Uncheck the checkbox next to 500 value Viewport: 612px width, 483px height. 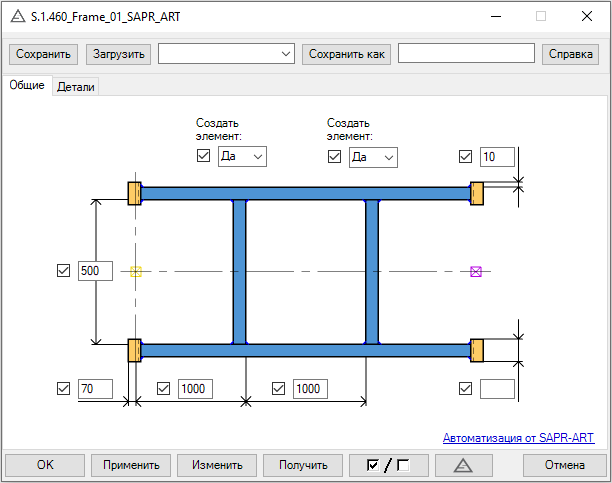tap(64, 271)
